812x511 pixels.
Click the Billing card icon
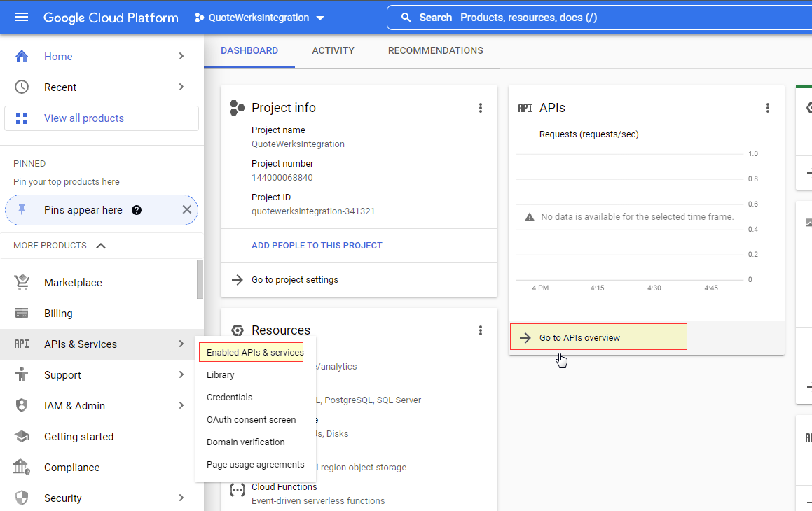[x=22, y=314]
